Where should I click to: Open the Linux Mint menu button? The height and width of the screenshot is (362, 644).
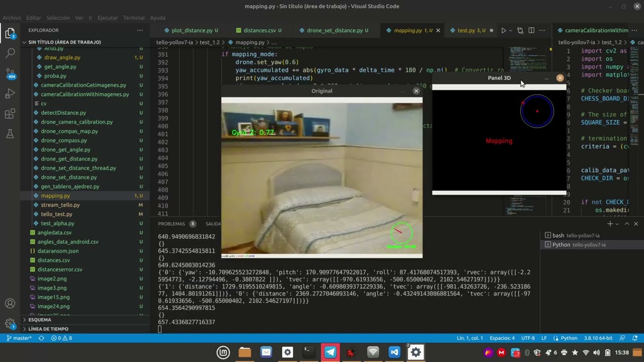click(223, 352)
